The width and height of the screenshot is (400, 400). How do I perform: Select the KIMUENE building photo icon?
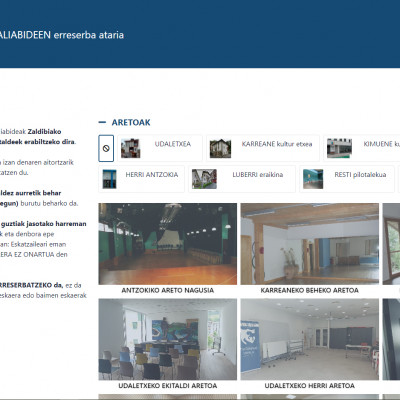coord(339,148)
